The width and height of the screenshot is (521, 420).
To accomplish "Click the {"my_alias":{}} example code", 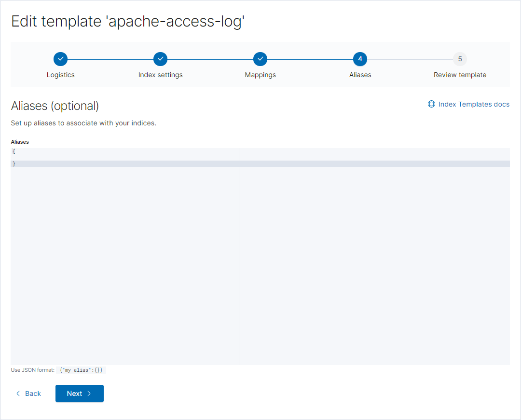I will tap(81, 370).
